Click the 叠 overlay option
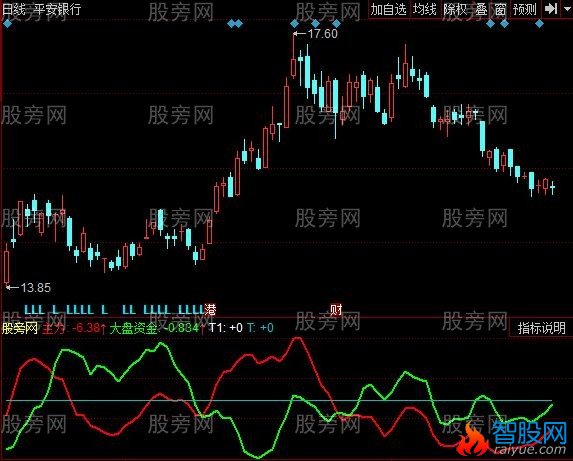This screenshot has height=461, width=573. (x=481, y=9)
